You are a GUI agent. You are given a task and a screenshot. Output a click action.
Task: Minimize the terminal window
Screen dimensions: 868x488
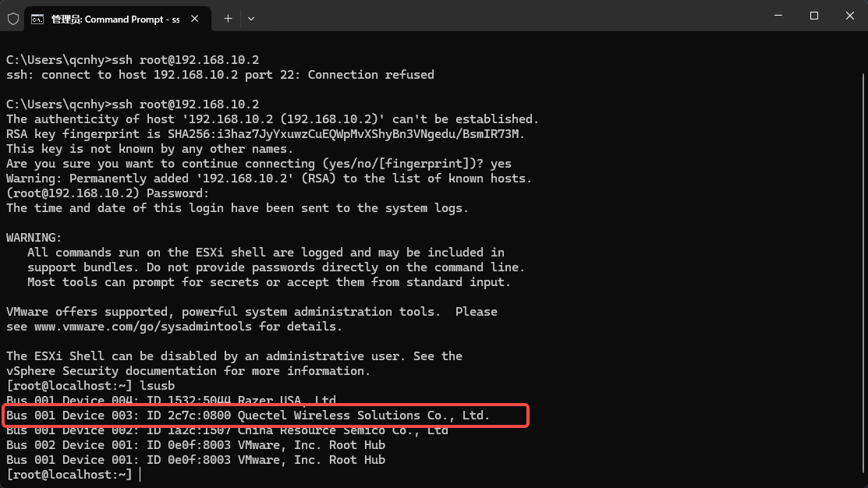pos(778,16)
